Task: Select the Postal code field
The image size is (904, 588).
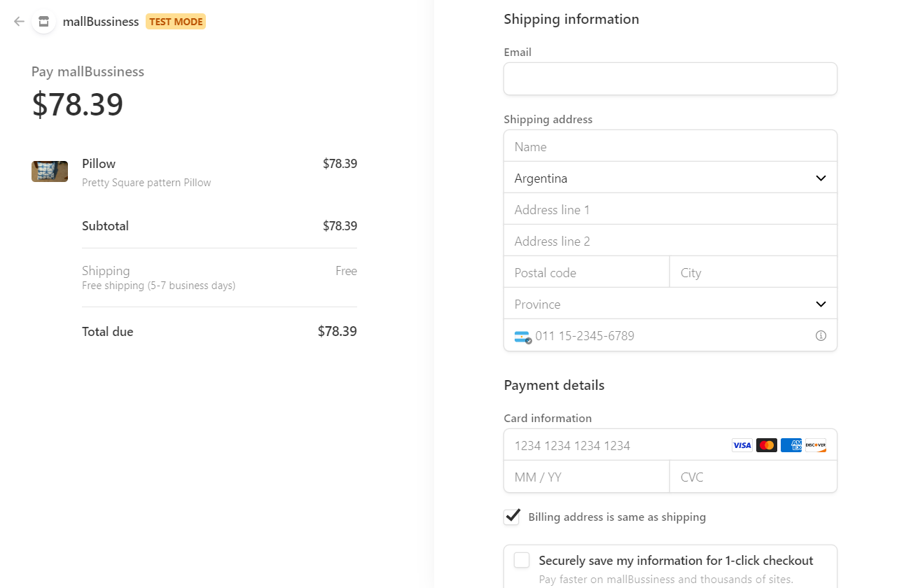Action: click(x=586, y=273)
